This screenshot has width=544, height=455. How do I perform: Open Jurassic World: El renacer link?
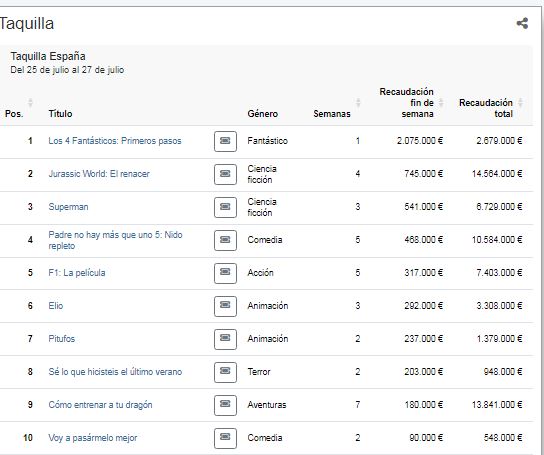(99, 174)
